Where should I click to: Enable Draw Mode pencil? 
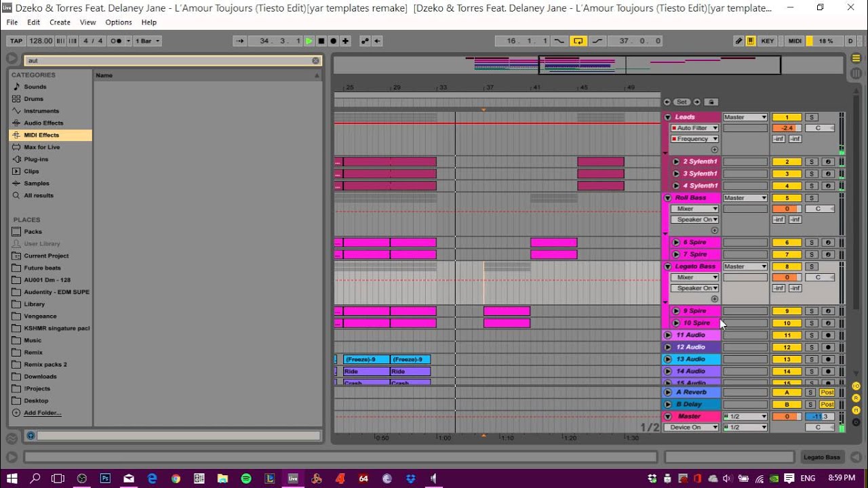[x=738, y=41]
